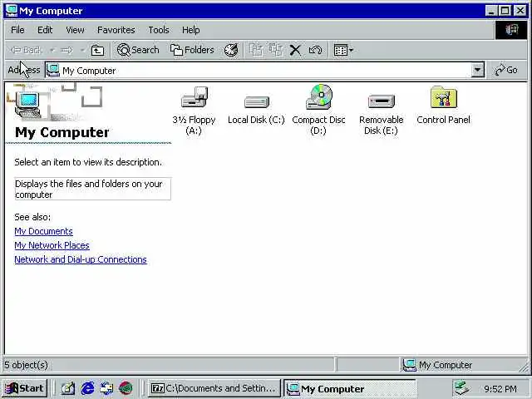Click the My Computer taskbar button
This screenshot has height=399, width=532.
349,388
